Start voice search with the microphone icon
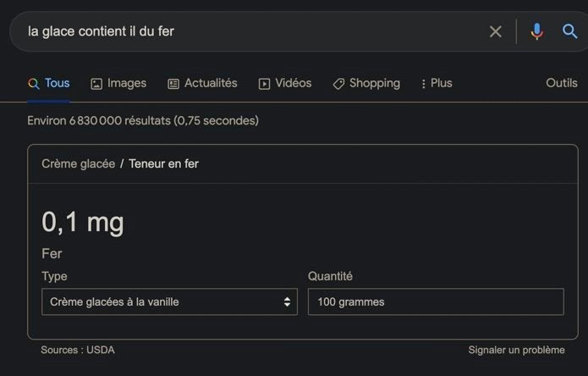588x376 pixels. (537, 31)
